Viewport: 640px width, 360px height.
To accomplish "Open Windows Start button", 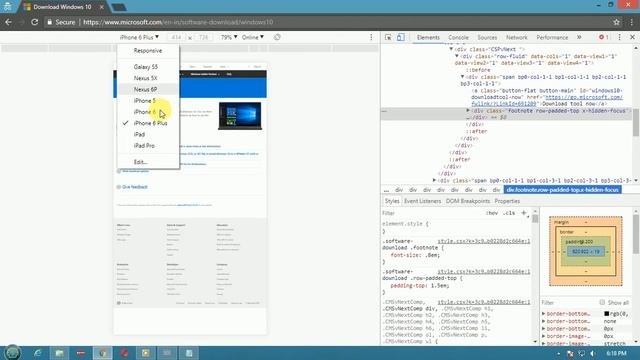I will tap(12, 352).
